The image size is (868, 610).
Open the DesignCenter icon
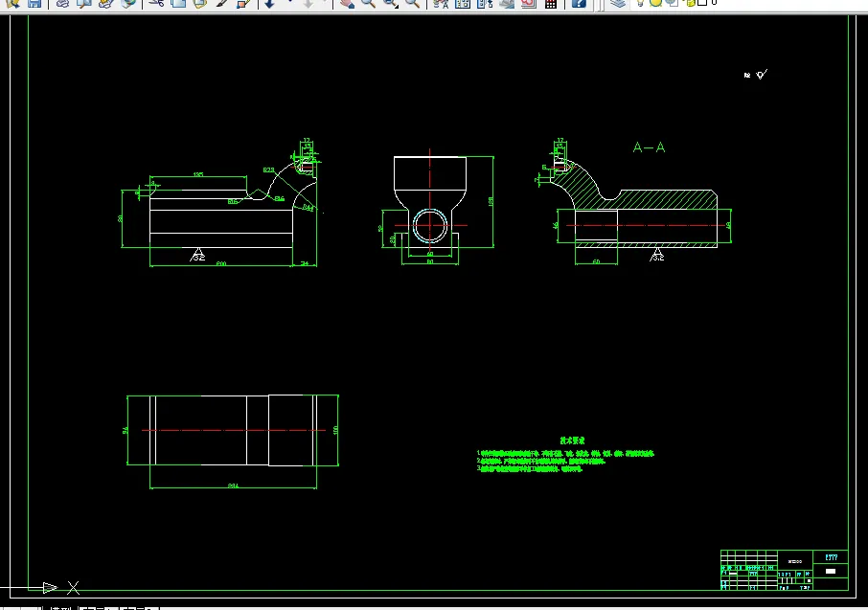(463, 3)
